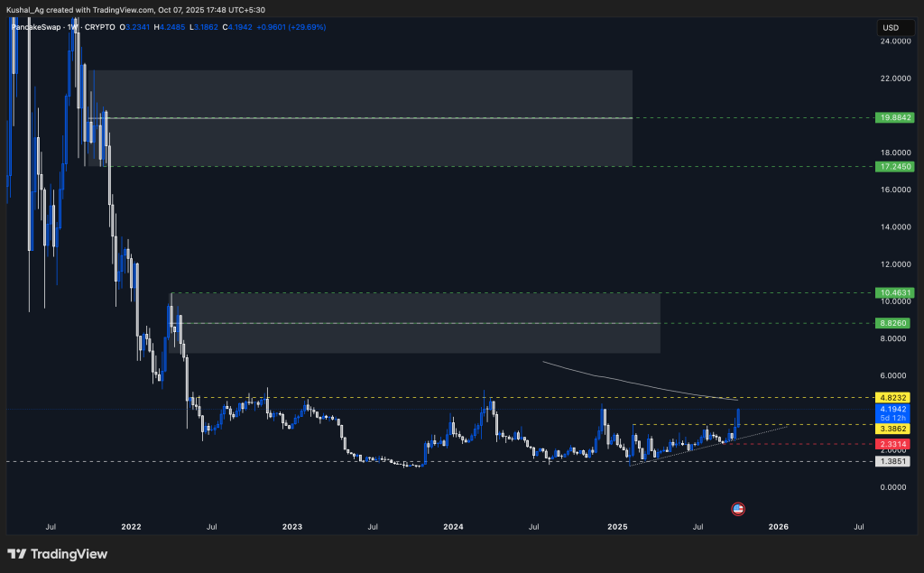Select the yellow 4.8232 price label
924x573 pixels.
tap(892, 398)
